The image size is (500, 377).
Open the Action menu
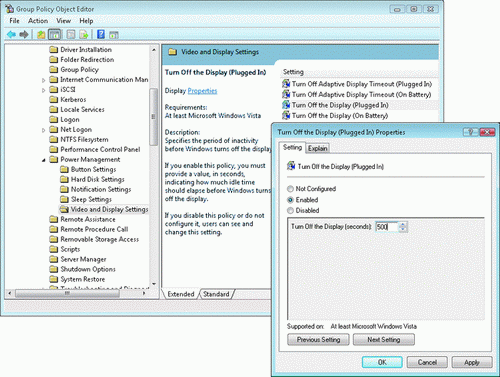click(x=38, y=21)
